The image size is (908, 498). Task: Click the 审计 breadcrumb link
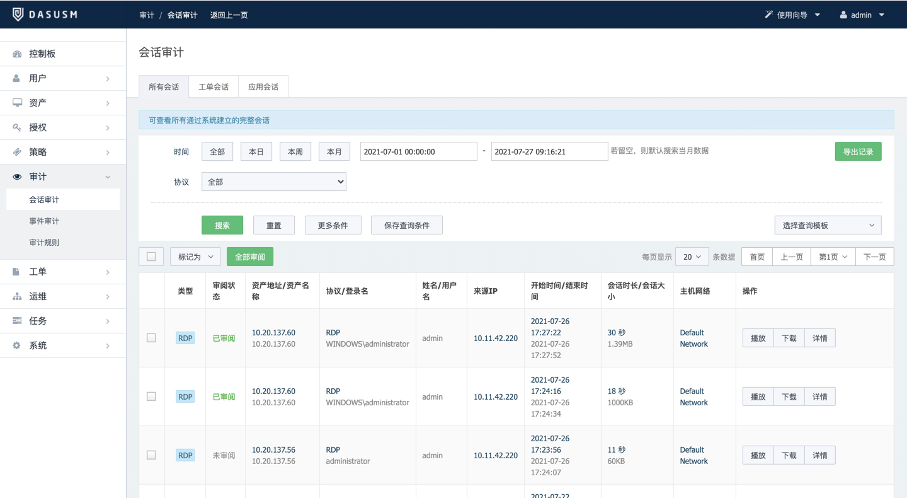coord(147,15)
